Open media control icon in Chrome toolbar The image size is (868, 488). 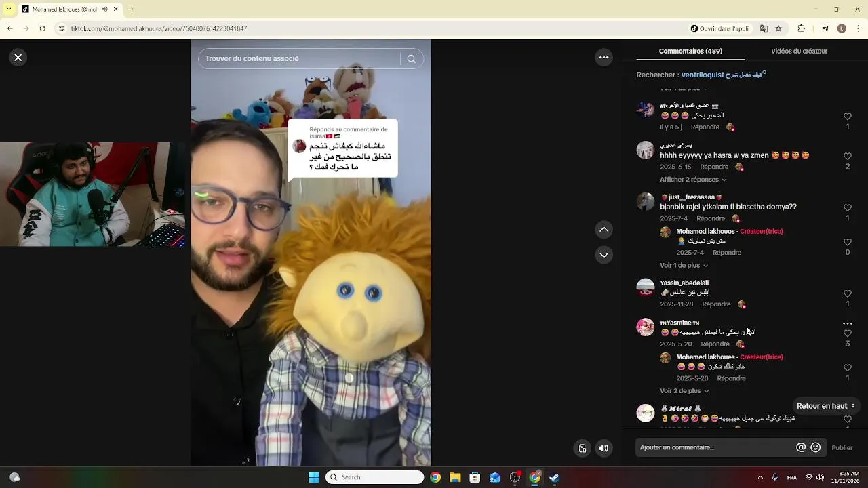pos(825,28)
